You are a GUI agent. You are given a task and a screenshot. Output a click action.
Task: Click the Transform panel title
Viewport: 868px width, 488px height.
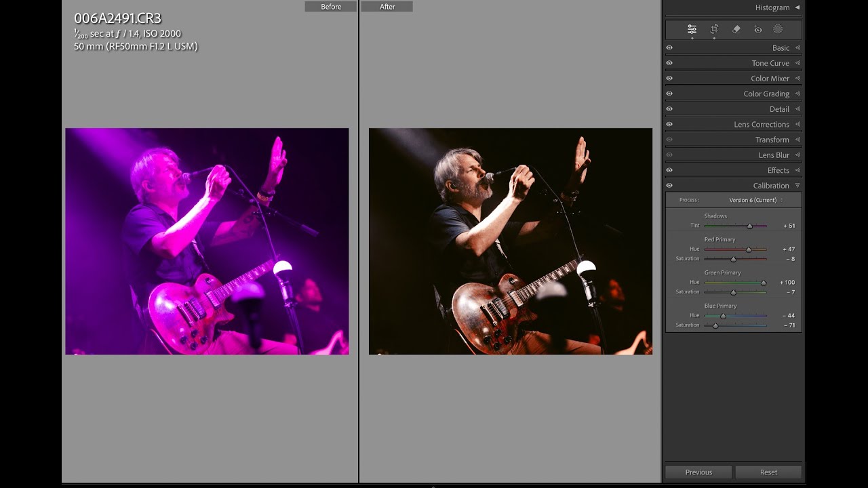tap(772, 140)
